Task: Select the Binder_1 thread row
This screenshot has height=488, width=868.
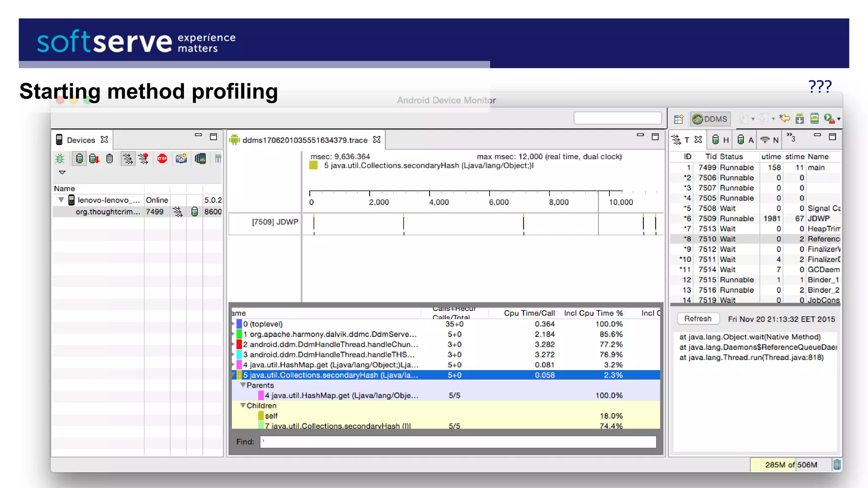Action: coord(756,280)
